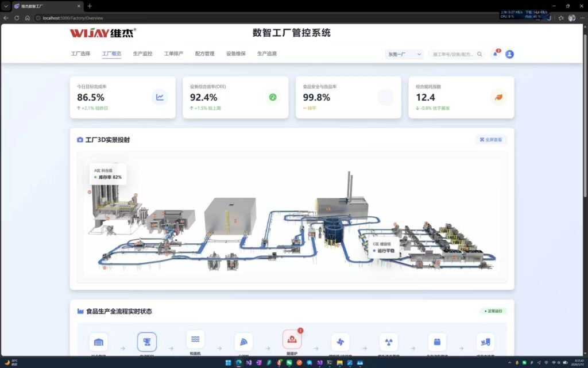The width and height of the screenshot is (588, 368).
Task: Click the 食品安全与良品率 card label
Action: tap(319, 86)
